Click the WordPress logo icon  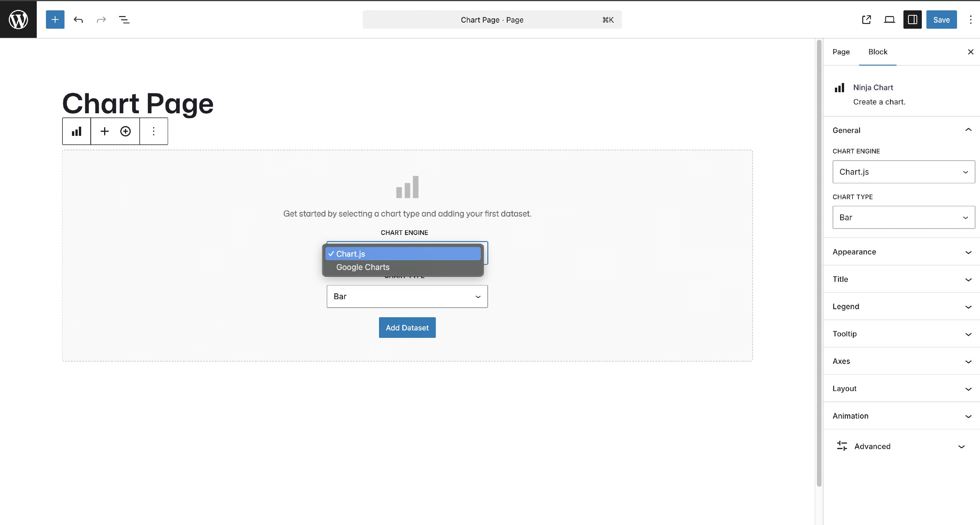coord(18,19)
